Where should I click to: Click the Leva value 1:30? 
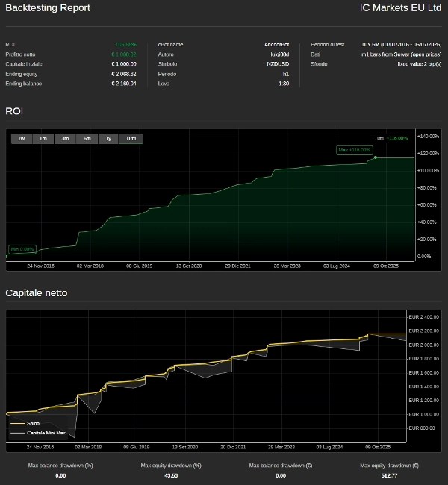tap(284, 84)
